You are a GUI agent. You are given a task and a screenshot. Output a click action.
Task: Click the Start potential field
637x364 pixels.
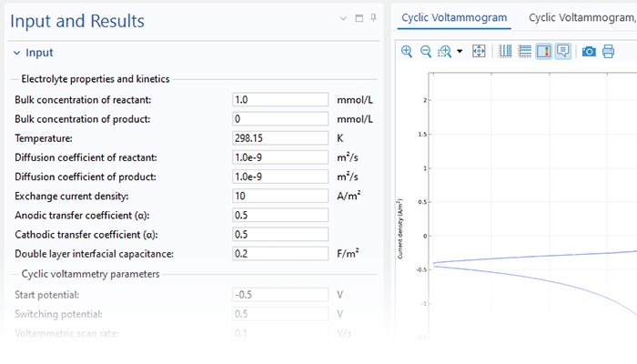[280, 295]
